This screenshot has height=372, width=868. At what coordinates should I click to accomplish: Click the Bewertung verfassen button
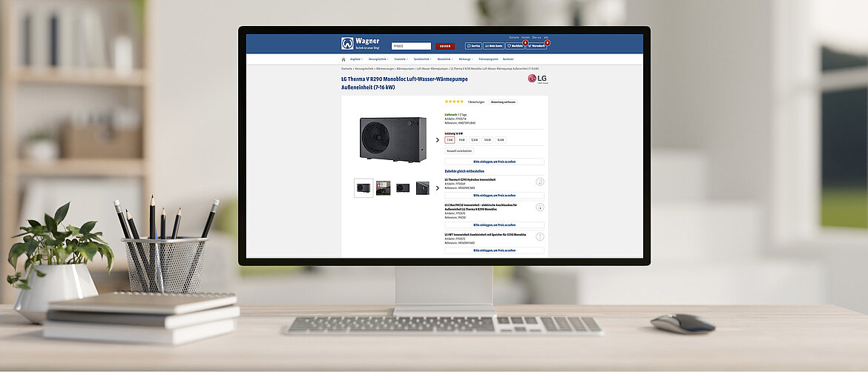pyautogui.click(x=503, y=102)
